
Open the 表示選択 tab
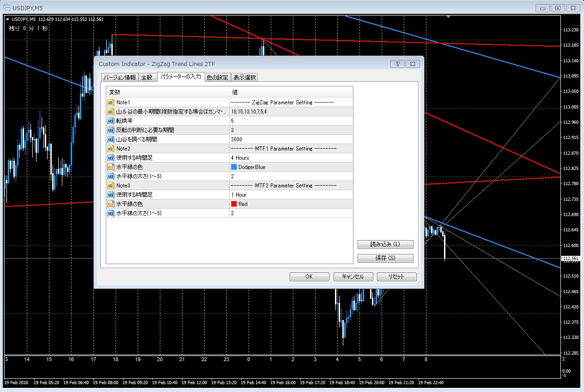[244, 77]
